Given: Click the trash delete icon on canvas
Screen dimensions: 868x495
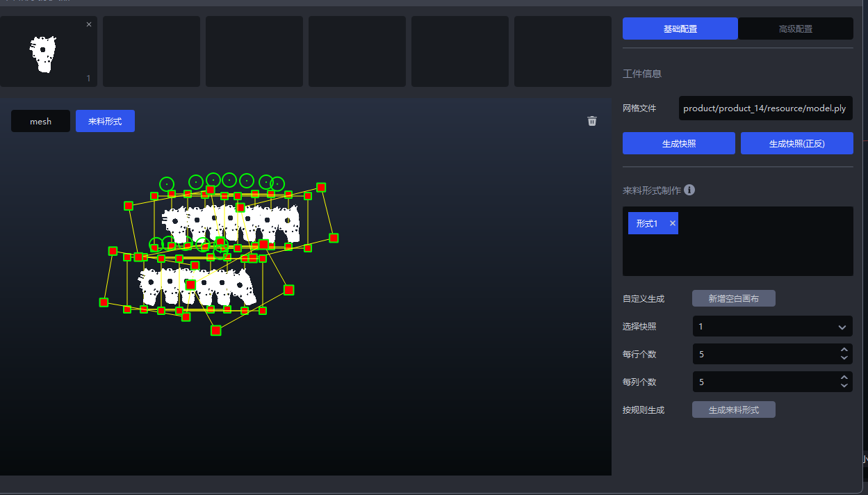Looking at the screenshot, I should coord(592,121).
